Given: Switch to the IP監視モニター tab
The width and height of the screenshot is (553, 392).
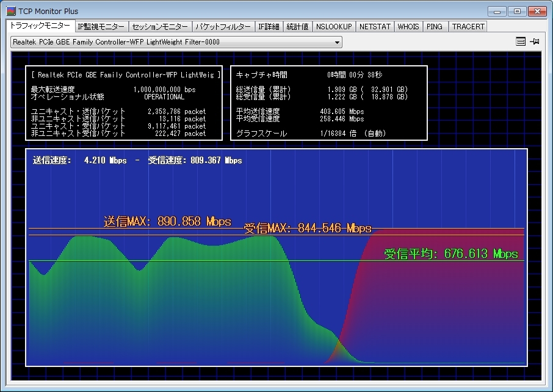Looking at the screenshot, I should click(x=101, y=27).
